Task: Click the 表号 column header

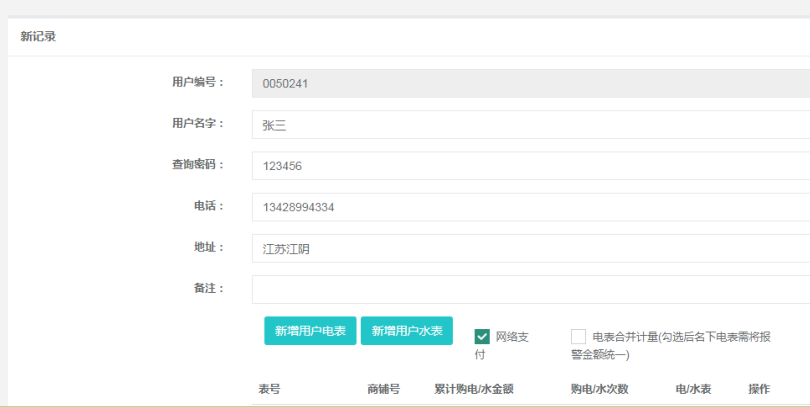Action: [x=269, y=389]
